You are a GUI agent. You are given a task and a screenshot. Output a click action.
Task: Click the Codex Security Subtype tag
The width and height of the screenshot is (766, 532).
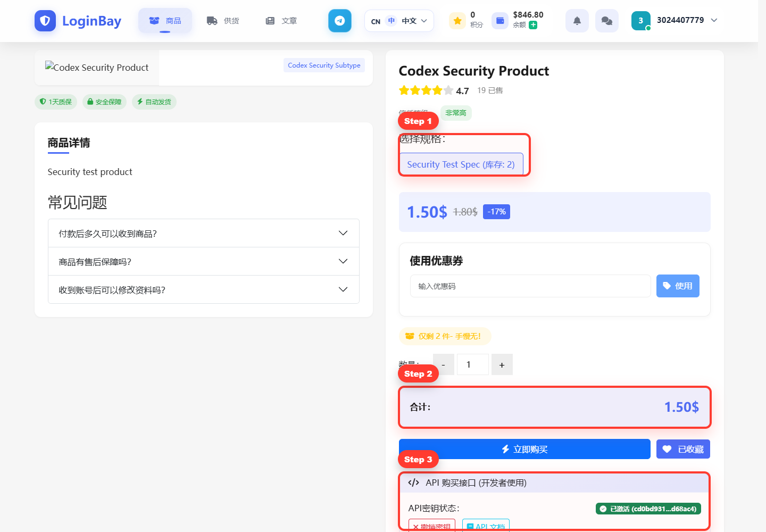click(x=324, y=65)
